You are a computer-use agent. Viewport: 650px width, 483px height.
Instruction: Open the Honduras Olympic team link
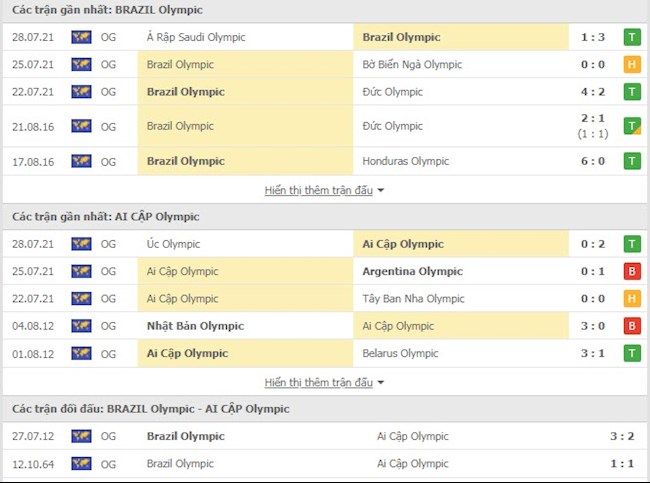tap(406, 161)
